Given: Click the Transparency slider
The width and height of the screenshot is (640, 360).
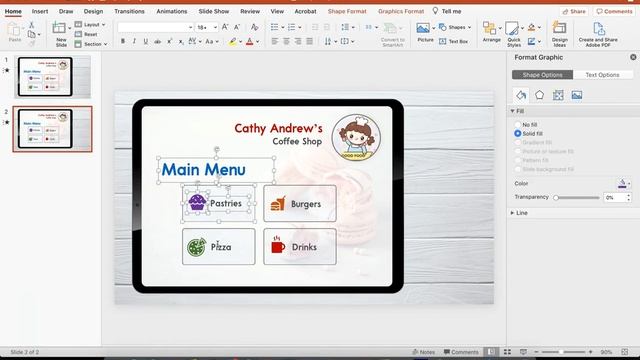Looking at the screenshot, I should pyautogui.click(x=578, y=198).
